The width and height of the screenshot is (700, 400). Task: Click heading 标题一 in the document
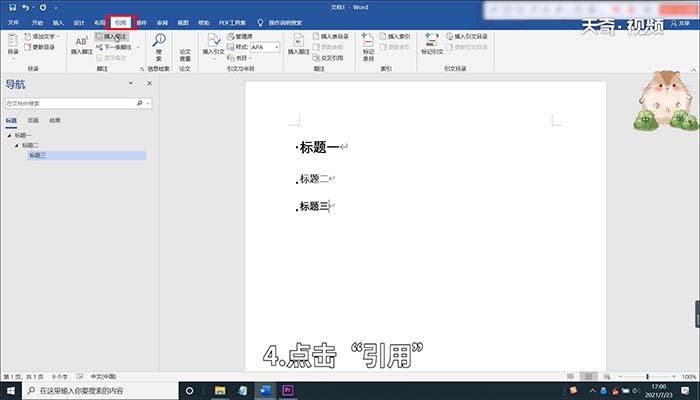click(319, 147)
